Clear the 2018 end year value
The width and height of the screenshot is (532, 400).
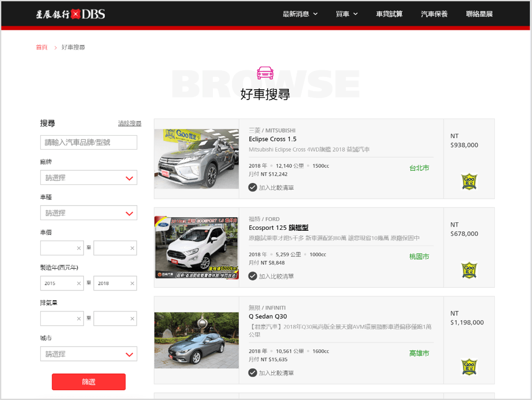pos(132,283)
